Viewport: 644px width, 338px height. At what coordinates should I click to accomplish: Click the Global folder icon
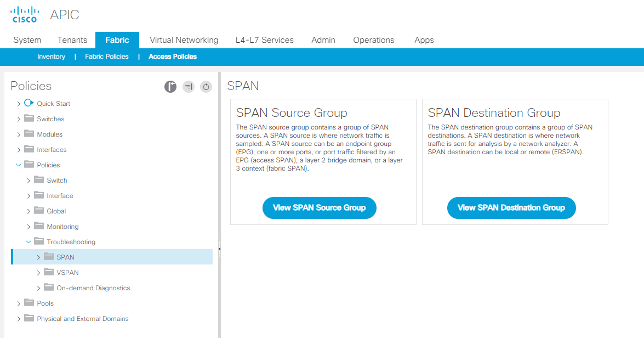tap(38, 211)
